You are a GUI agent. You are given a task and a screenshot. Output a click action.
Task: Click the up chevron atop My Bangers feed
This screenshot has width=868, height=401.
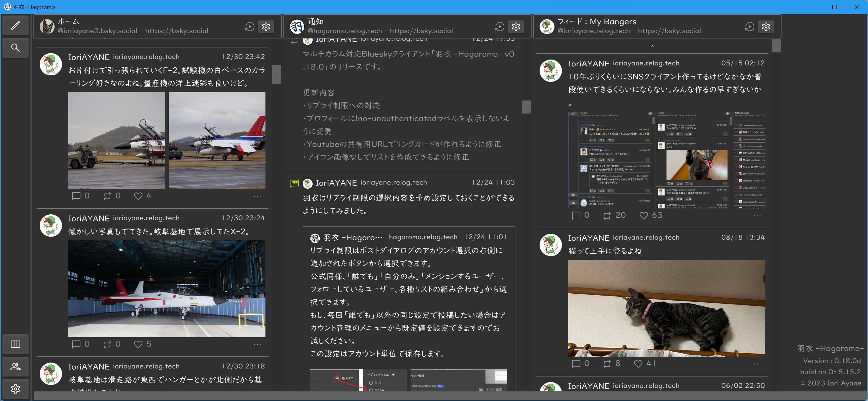pyautogui.click(x=652, y=46)
